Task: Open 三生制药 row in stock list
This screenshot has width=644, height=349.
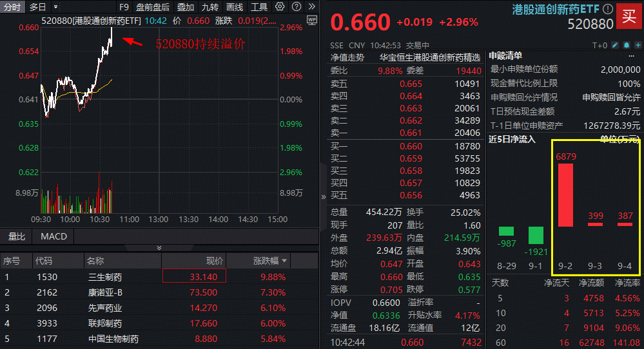Action: tap(105, 277)
